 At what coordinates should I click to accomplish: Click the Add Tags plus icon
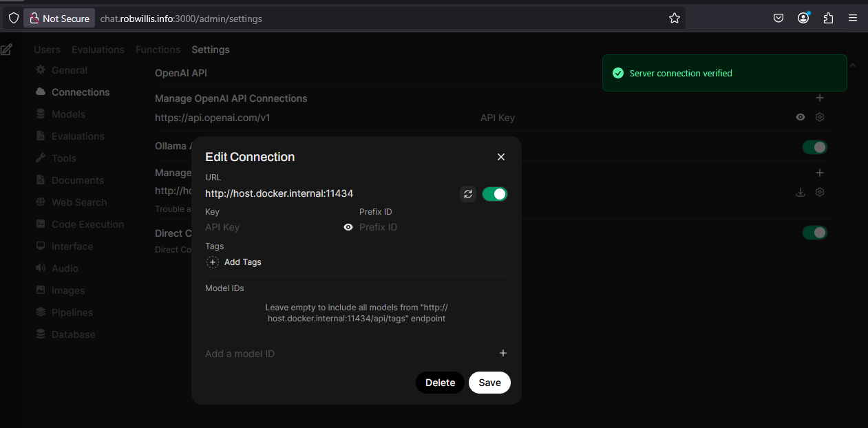click(213, 262)
